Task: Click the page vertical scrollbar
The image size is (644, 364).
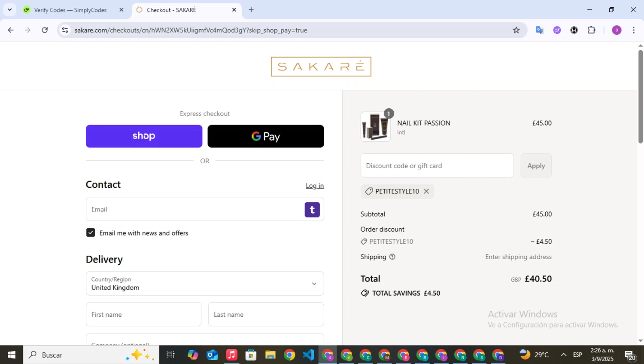Action: [x=640, y=97]
